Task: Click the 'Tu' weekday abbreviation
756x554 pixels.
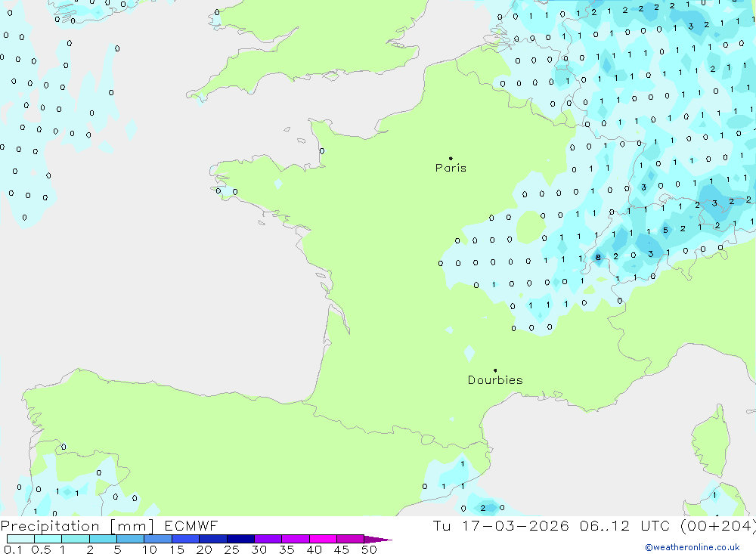Action: tap(442, 525)
